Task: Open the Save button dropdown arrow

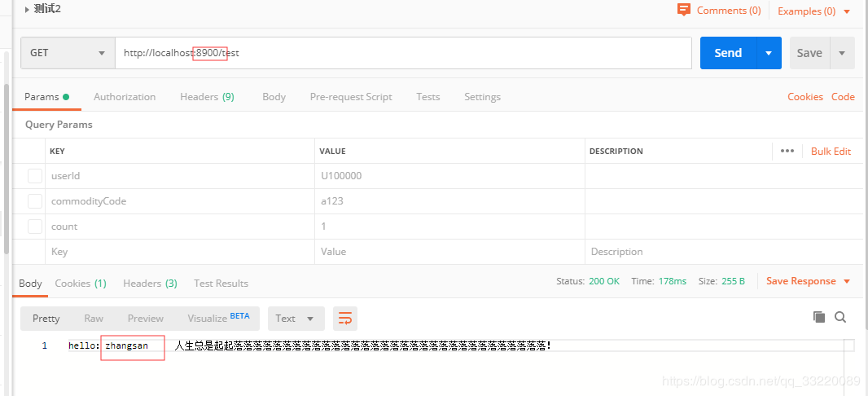Action: pos(842,53)
